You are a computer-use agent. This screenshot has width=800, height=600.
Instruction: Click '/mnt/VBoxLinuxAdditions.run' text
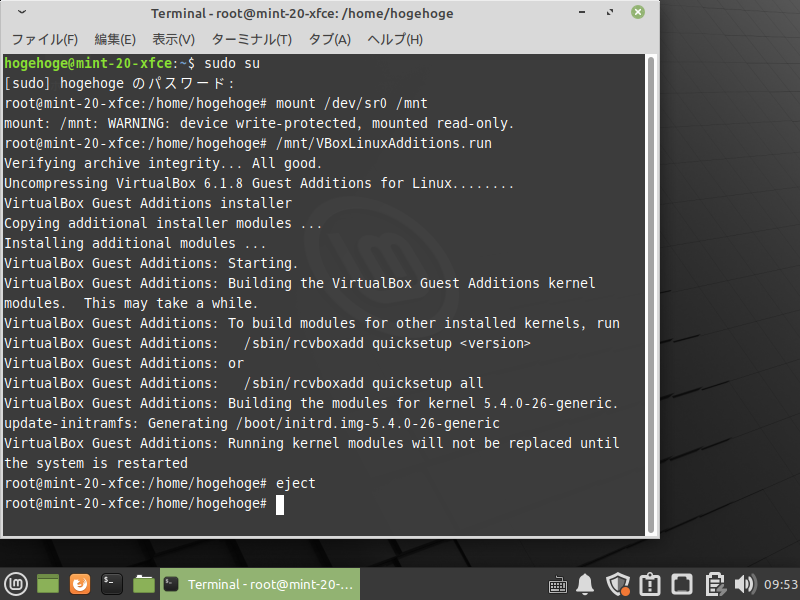point(384,143)
